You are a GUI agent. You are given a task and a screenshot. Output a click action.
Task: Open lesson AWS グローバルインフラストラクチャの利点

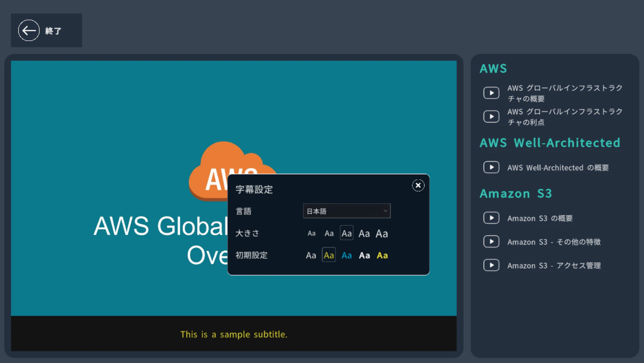[565, 117]
